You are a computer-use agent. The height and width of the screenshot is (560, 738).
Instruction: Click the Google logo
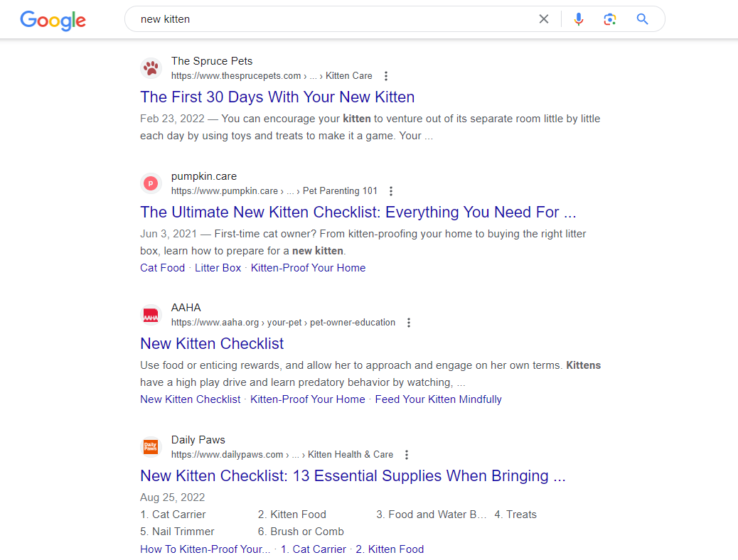[x=53, y=20]
